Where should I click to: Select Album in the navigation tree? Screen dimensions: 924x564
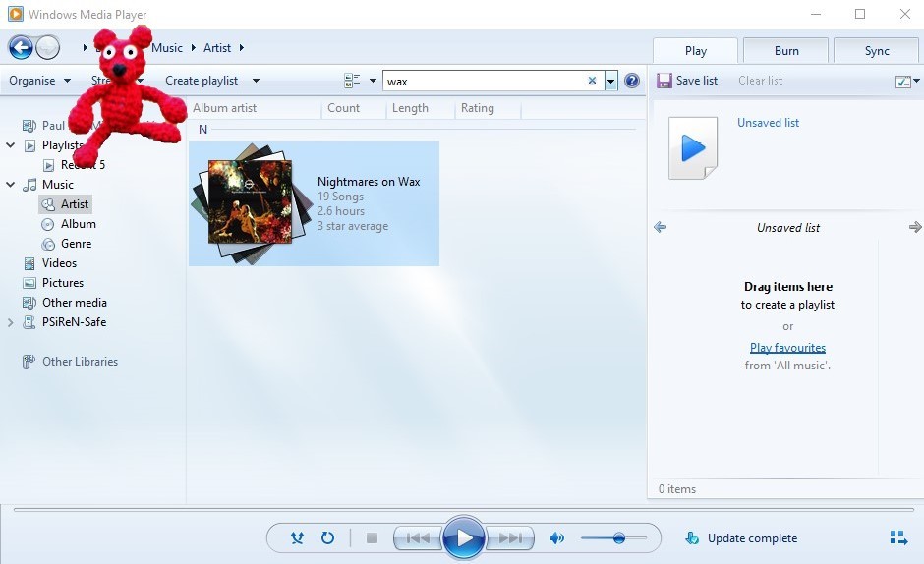[x=79, y=224]
